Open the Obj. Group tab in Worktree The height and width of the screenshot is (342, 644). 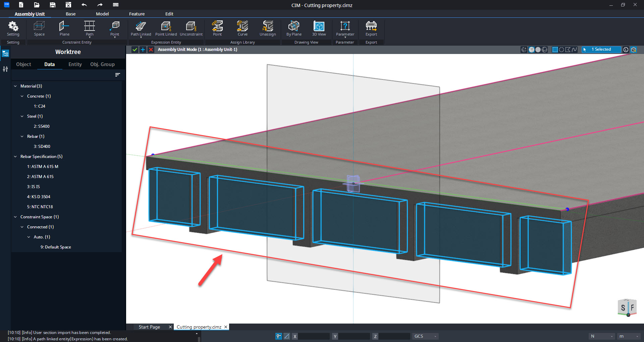point(102,64)
